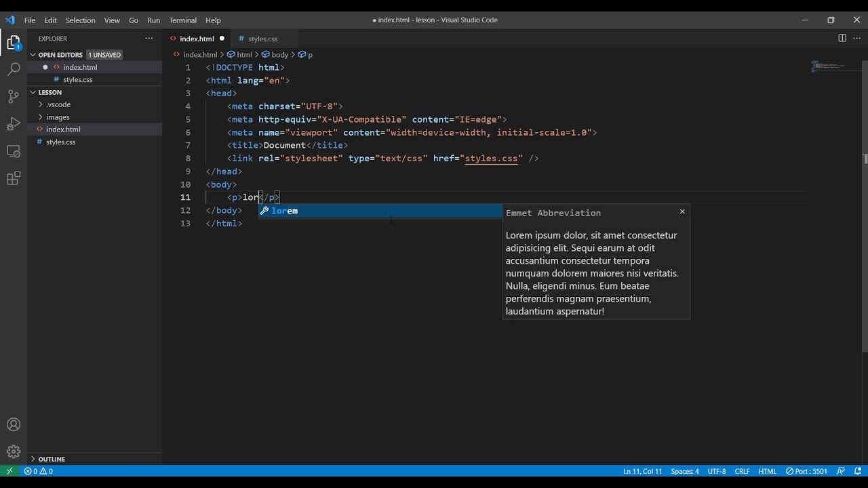
Task: Open the Terminal menu
Action: tap(182, 20)
